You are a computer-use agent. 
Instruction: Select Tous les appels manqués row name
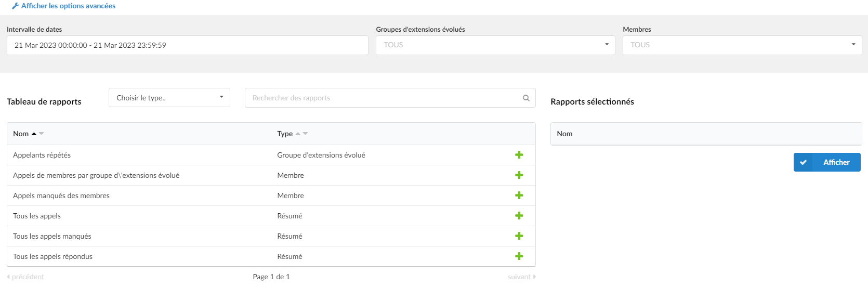pos(52,236)
